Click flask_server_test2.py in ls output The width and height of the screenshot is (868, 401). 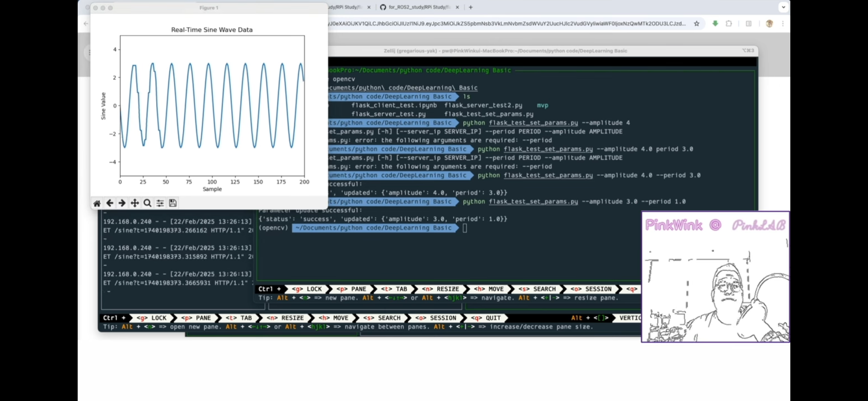tap(483, 106)
